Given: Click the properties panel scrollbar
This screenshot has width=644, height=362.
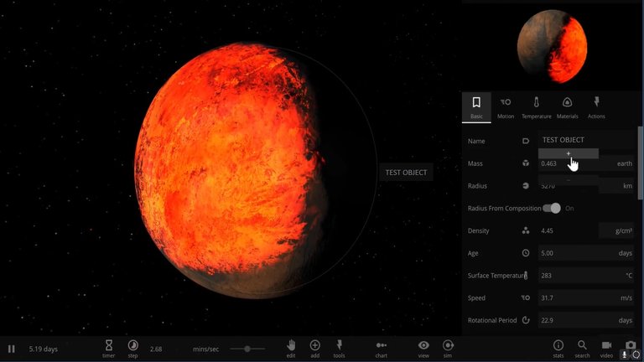Looking at the screenshot, I should tap(641, 163).
